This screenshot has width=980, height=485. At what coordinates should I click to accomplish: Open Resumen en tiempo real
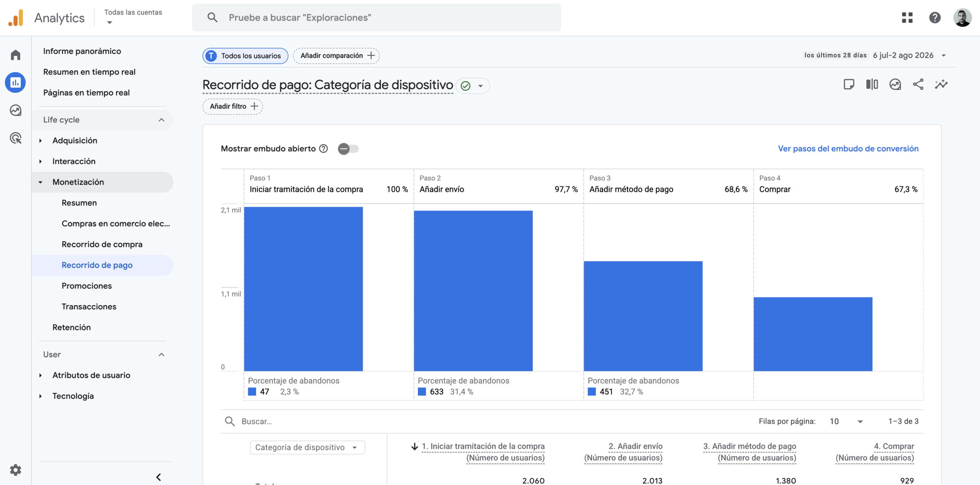pyautogui.click(x=89, y=72)
